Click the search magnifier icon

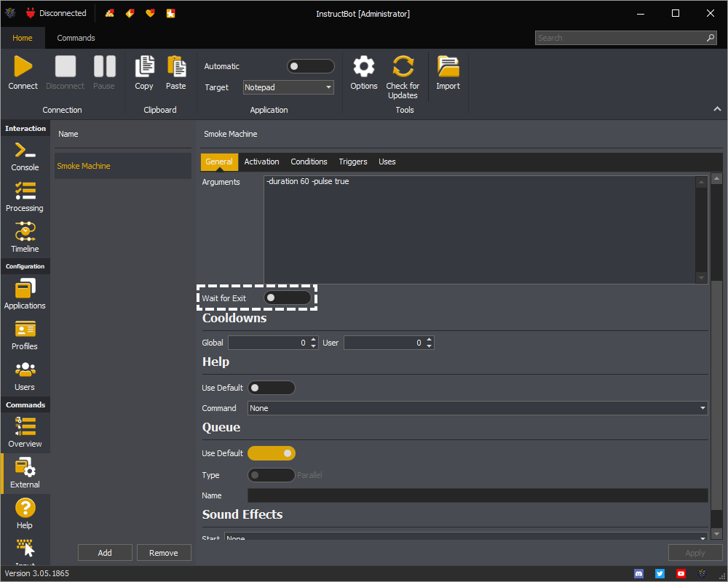711,38
